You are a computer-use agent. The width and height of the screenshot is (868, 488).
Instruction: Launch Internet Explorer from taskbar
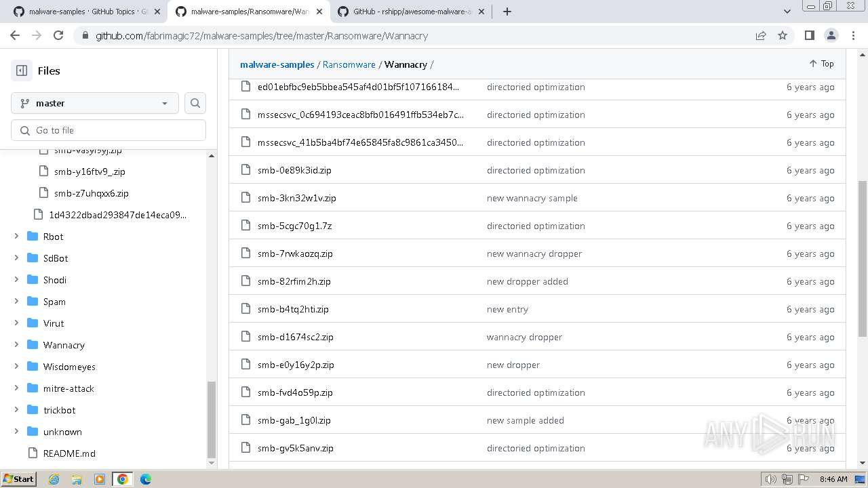coord(54,479)
